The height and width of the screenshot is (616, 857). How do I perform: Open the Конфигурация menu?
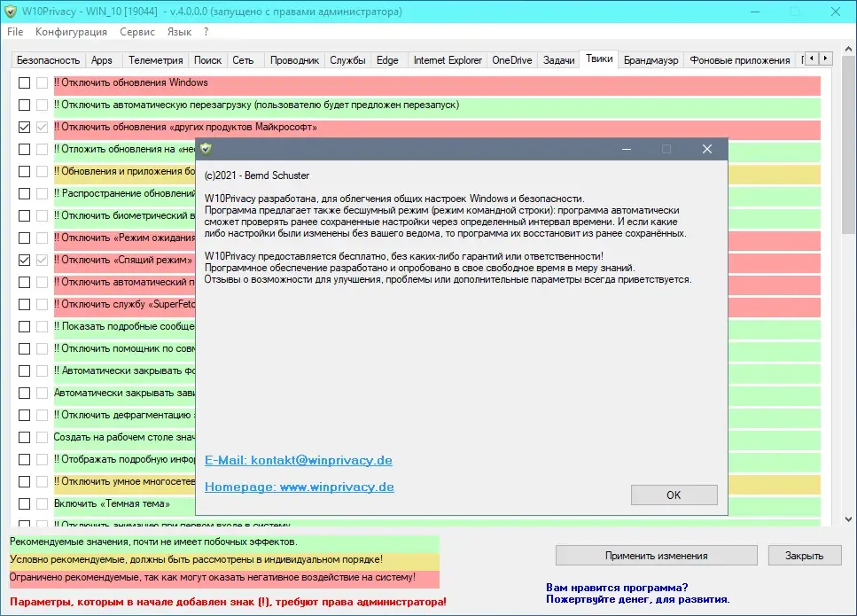point(71,32)
